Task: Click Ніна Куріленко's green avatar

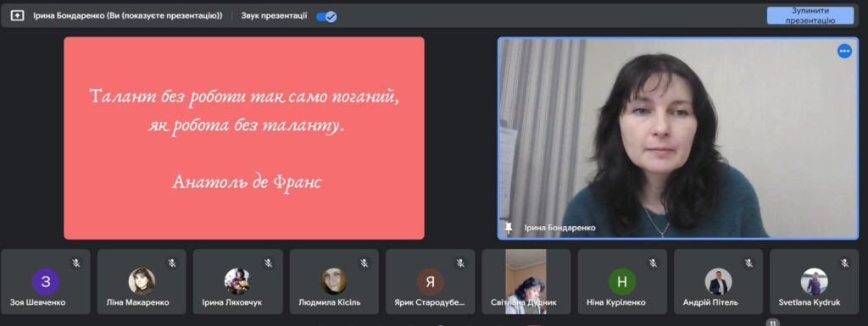Action: coord(622,282)
